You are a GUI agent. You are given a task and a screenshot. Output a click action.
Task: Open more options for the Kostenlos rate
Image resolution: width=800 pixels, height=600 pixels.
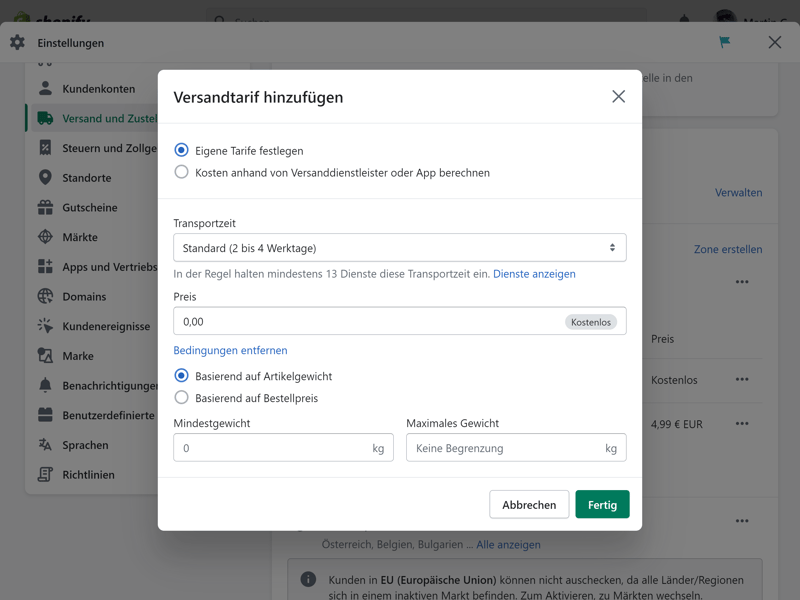[x=742, y=380]
